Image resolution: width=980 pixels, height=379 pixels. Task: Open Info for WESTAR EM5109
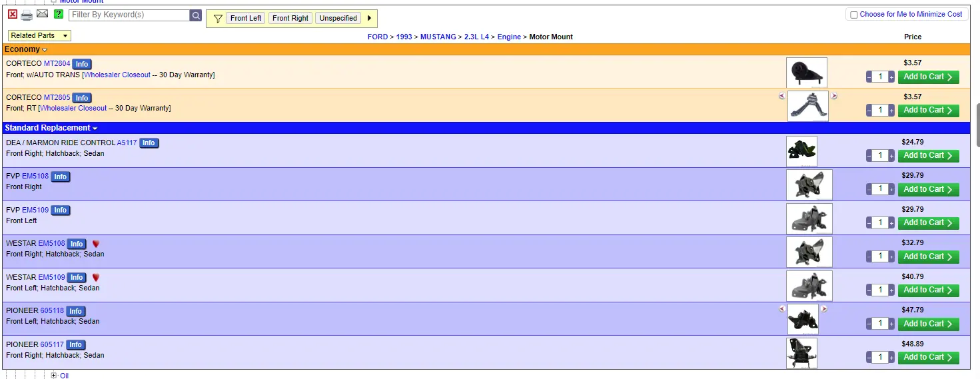77,278
